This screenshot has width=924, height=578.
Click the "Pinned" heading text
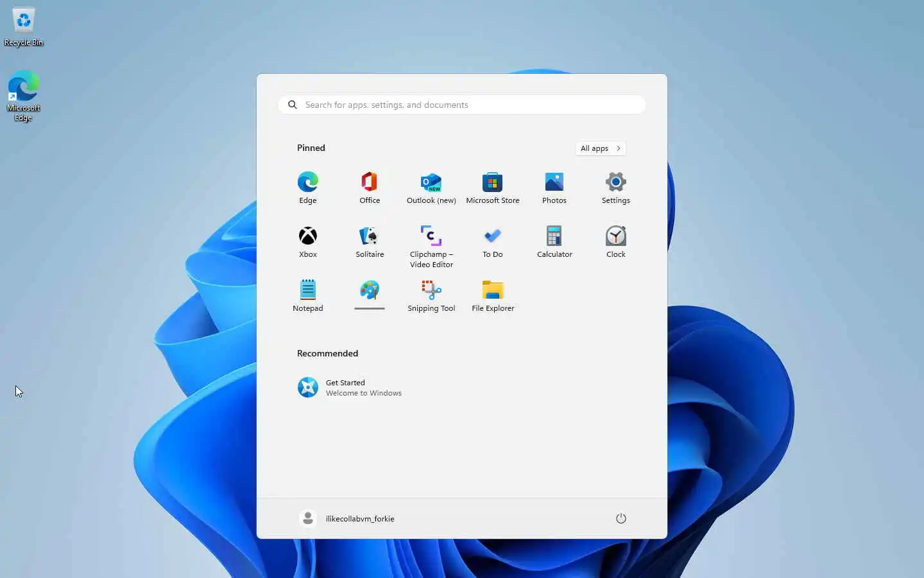(311, 148)
